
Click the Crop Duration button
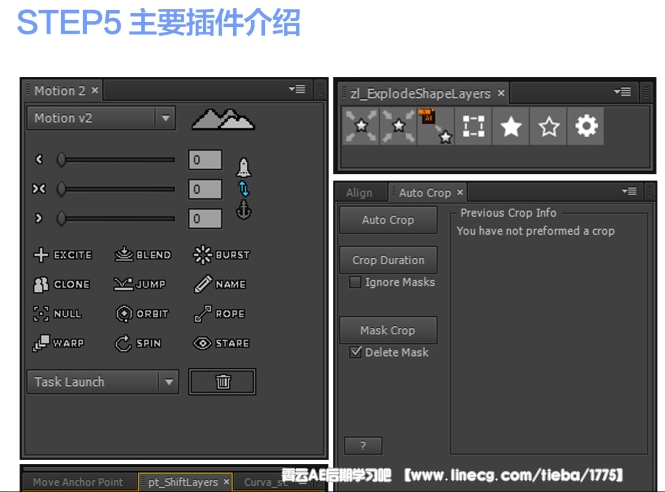click(388, 260)
